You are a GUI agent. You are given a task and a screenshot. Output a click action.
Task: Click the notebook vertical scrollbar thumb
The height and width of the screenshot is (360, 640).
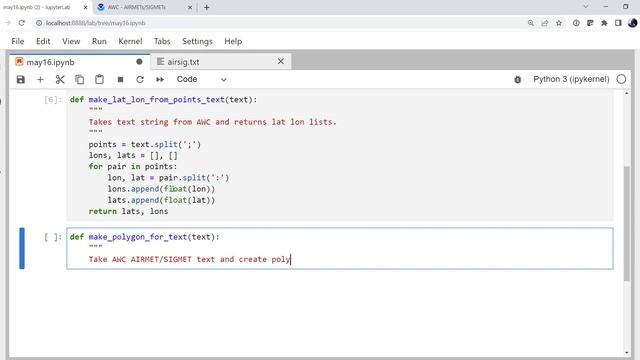coord(627,224)
